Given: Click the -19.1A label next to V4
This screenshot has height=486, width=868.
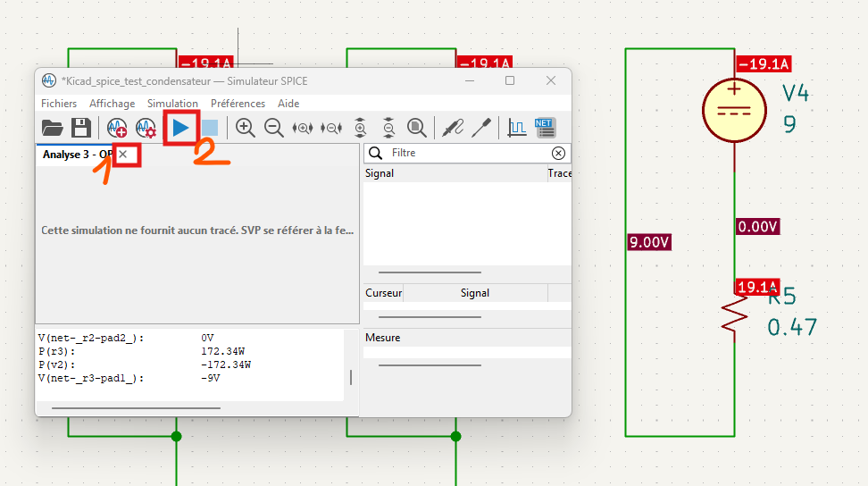Looking at the screenshot, I should tap(764, 63).
